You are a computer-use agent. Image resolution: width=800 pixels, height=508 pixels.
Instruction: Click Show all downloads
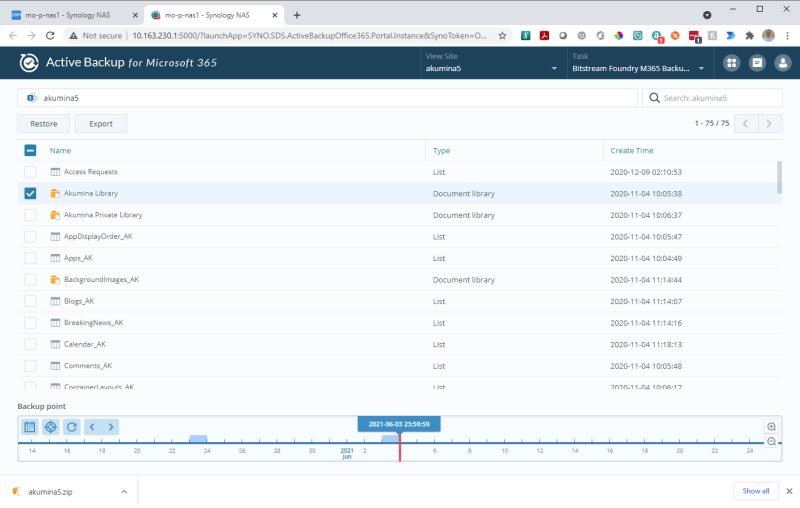[756, 491]
